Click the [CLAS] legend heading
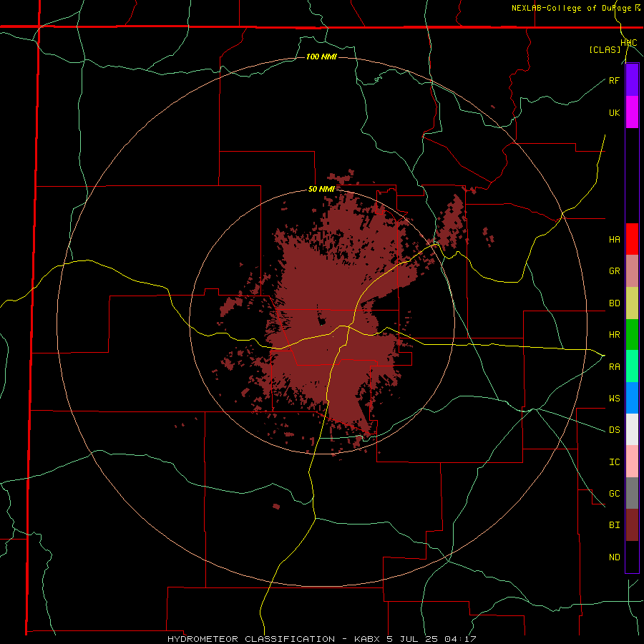The width and height of the screenshot is (644, 644). pos(605,49)
